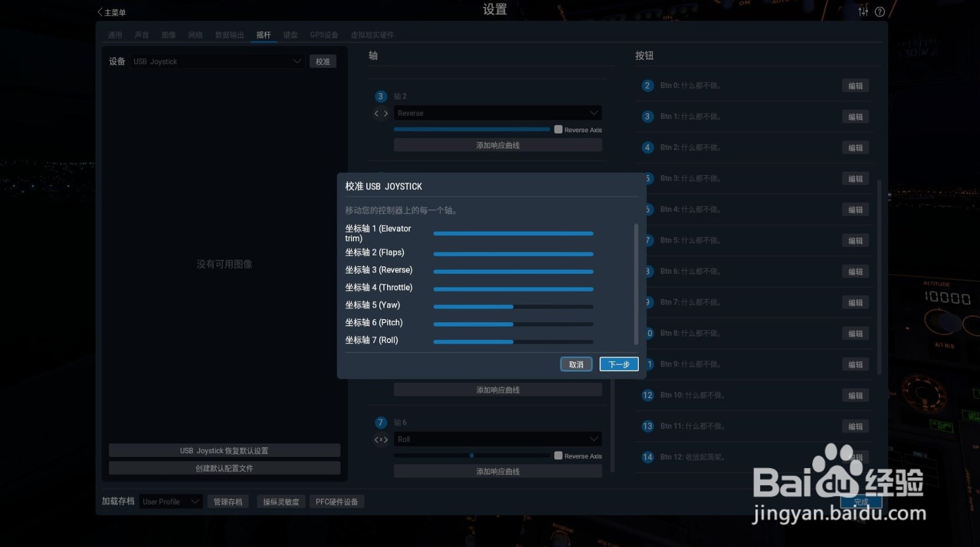
Task: Edit button Btn 1 assignment
Action: coord(855,116)
